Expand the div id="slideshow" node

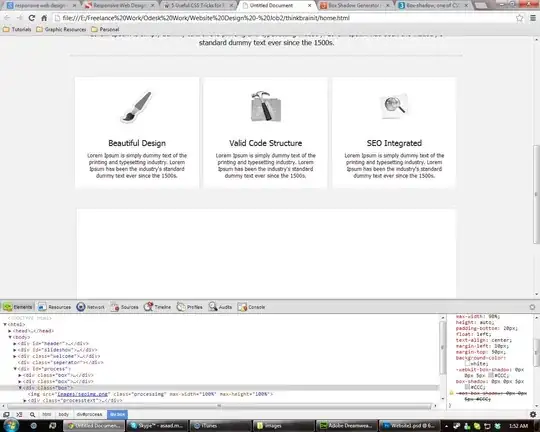pos(15,350)
